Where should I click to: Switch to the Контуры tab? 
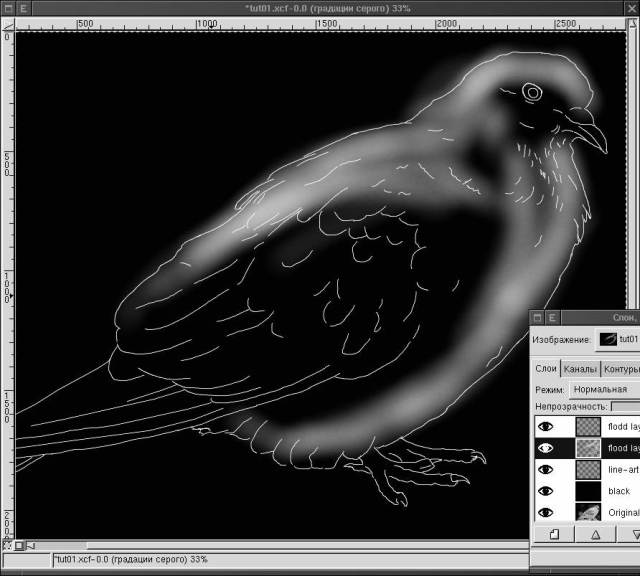coord(621,369)
